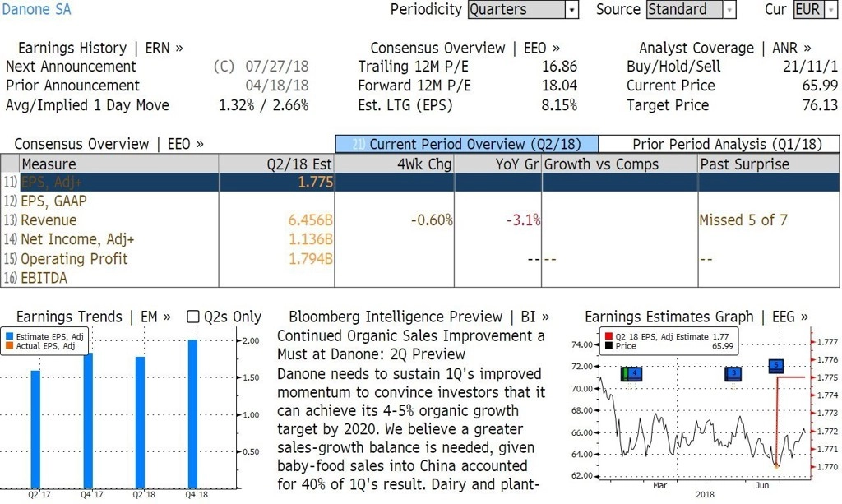Click the Q4 17 estimate EPS bar
The image size is (842, 504).
point(88,420)
